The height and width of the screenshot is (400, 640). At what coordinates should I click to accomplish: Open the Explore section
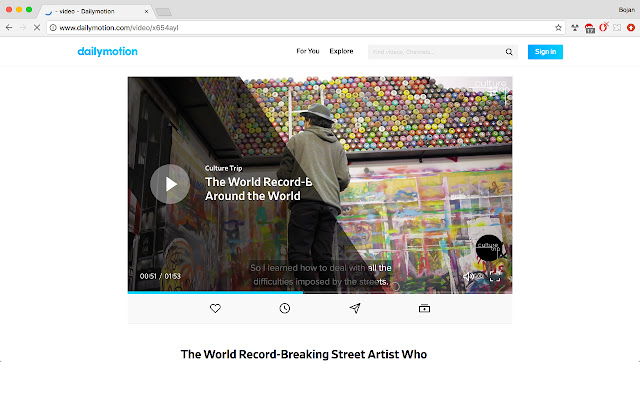tap(341, 51)
